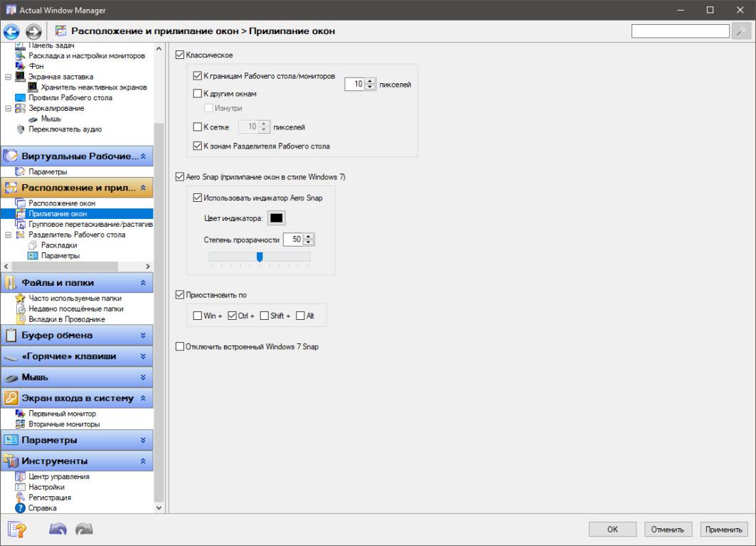Viewport: 756px width, 546px height.
Task: Click in the search input field
Action: 679,31
